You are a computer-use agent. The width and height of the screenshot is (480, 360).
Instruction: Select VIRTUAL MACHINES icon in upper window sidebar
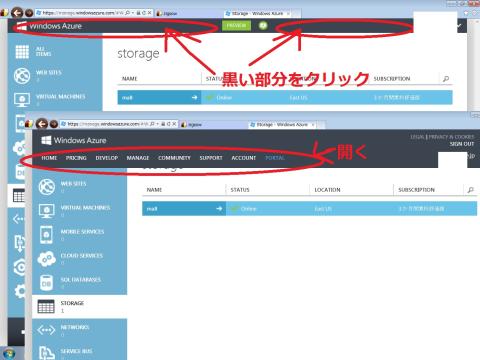click(x=22, y=100)
